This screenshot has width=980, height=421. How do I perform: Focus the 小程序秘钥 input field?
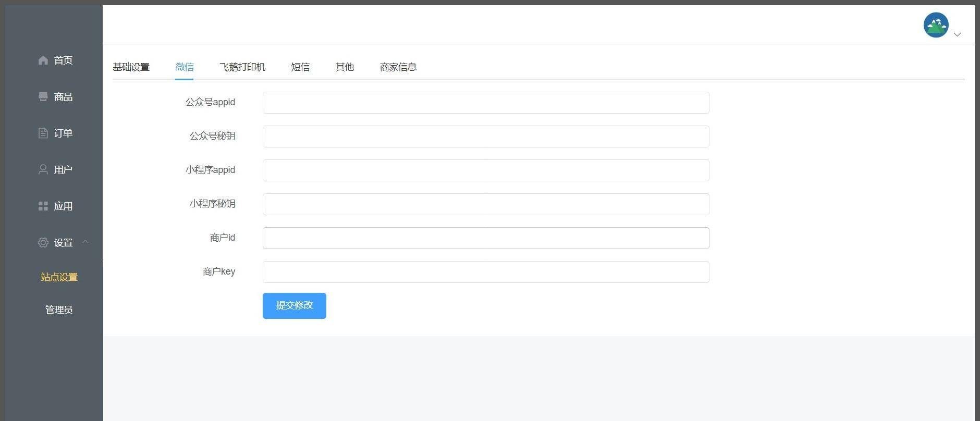[486, 204]
